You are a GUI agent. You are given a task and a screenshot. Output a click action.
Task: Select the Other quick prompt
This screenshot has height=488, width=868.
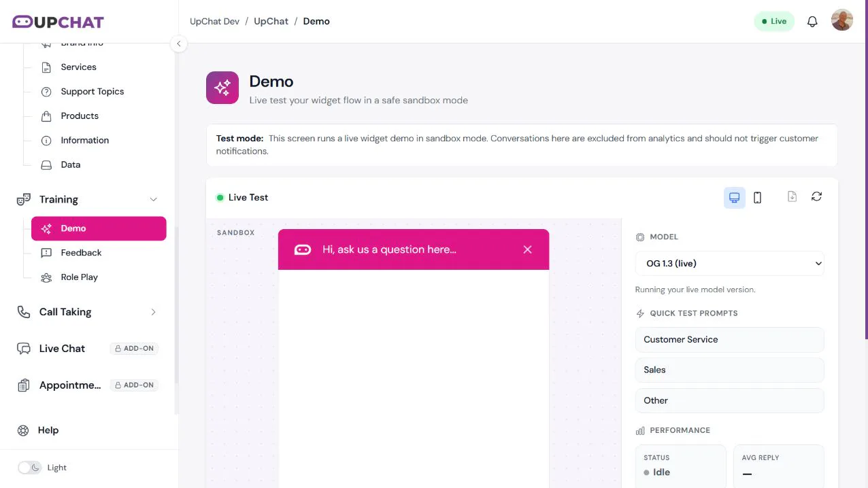[x=730, y=401]
